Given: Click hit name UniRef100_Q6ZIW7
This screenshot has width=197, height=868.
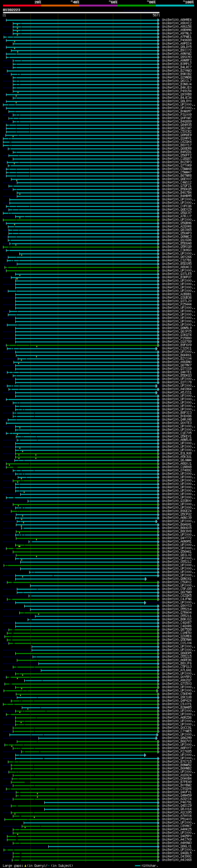Looking at the screenshot, I should coord(177,128).
